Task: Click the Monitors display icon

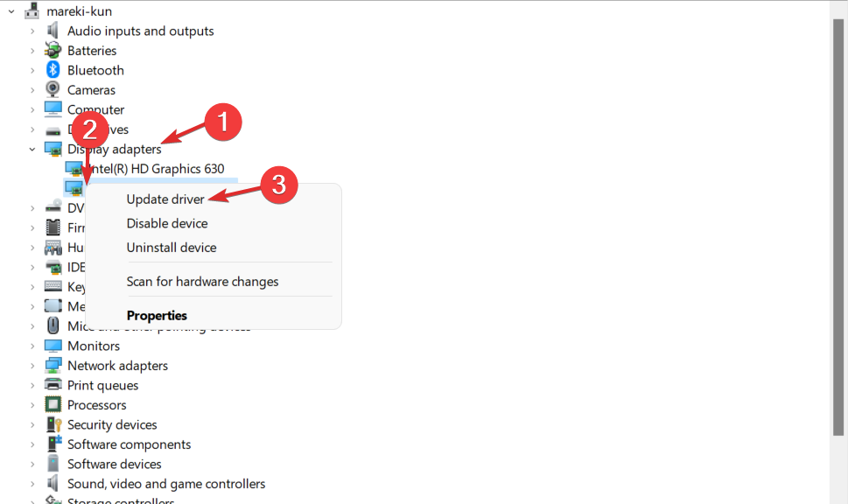Action: click(53, 346)
